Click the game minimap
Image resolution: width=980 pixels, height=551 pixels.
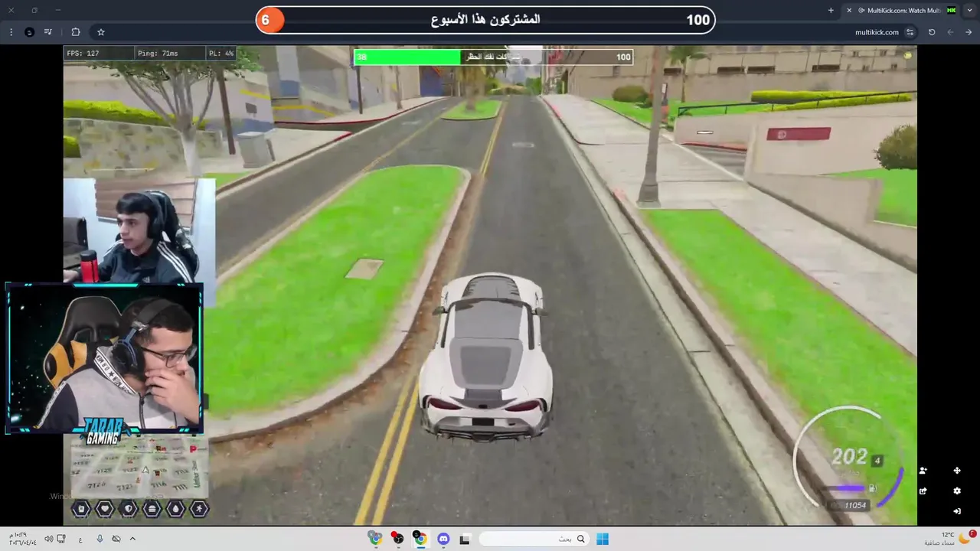click(x=139, y=468)
